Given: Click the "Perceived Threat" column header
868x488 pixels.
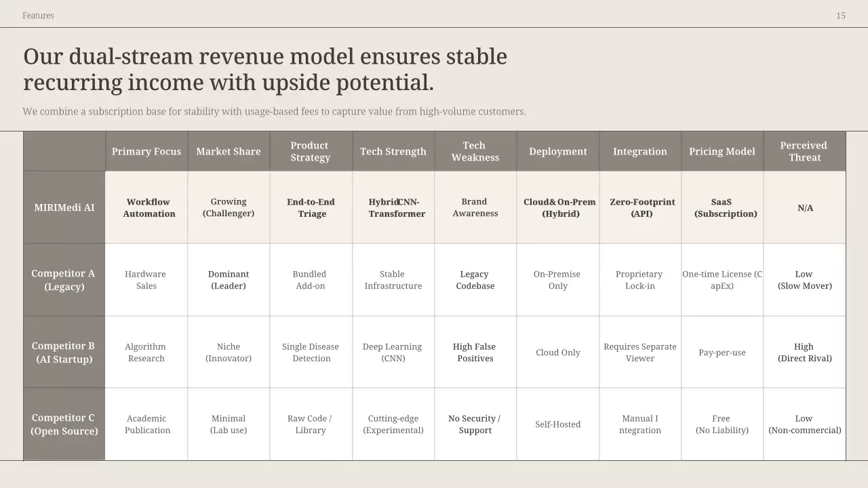Looking at the screenshot, I should [804, 151].
